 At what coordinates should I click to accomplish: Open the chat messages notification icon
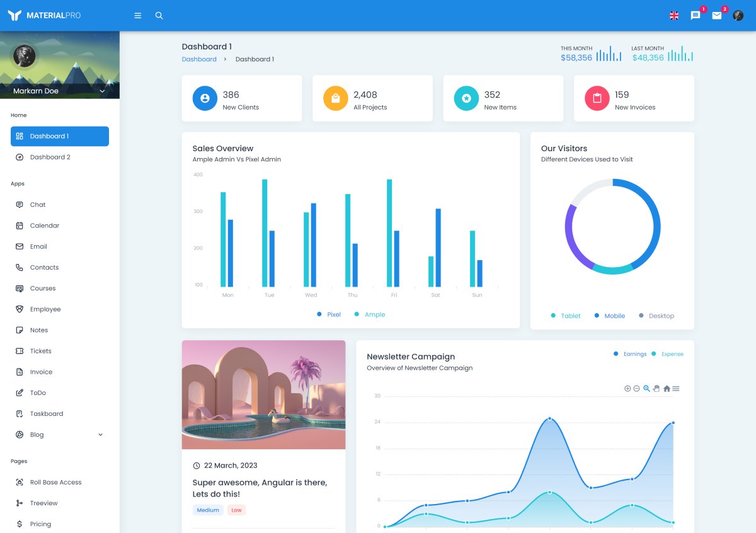point(696,16)
